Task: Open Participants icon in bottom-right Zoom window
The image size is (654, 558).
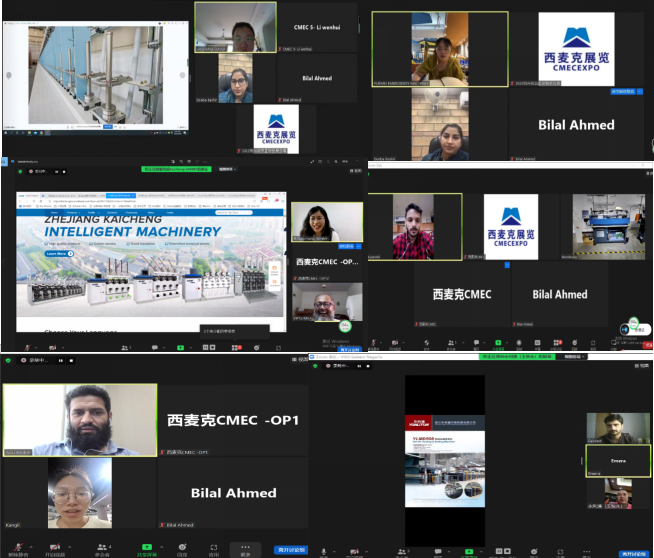Action: 402,551
